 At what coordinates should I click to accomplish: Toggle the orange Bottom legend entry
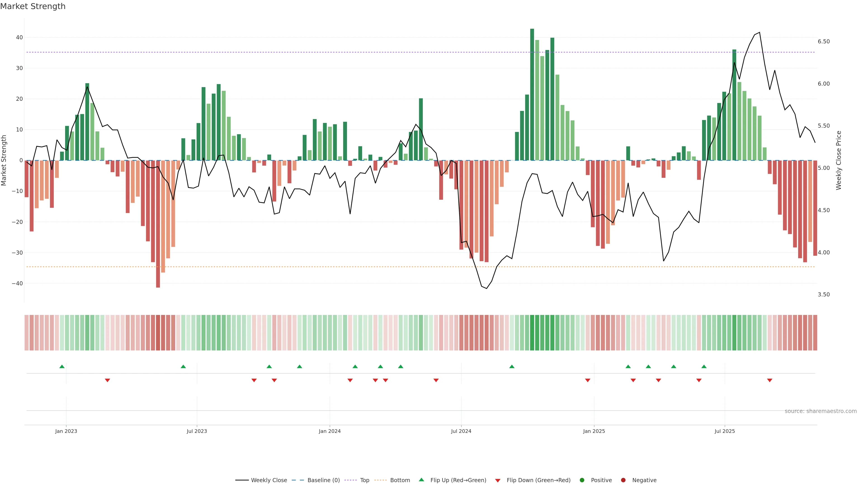pos(392,480)
